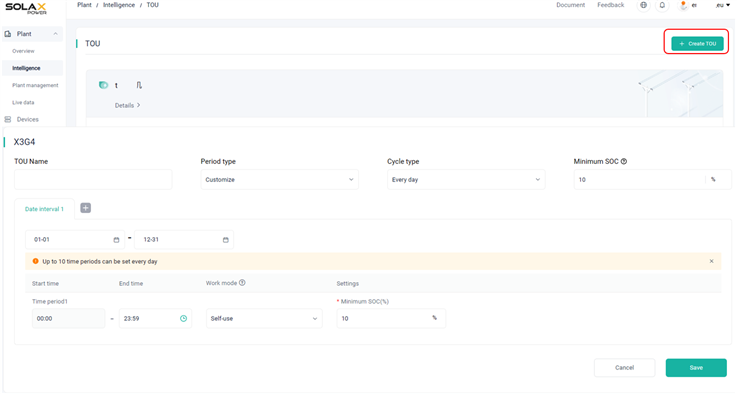737x394 pixels.
Task: Click the clock icon in End time field
Action: coord(183,318)
